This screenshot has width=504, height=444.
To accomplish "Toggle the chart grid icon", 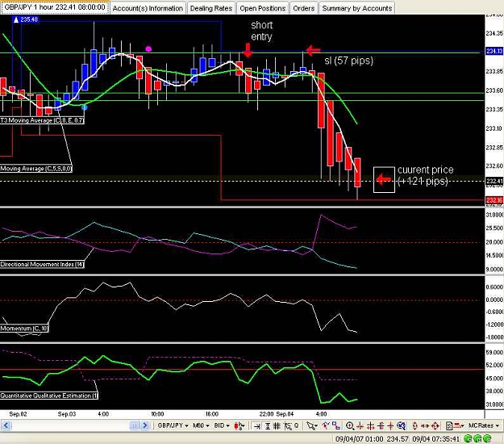I will 277,426.
